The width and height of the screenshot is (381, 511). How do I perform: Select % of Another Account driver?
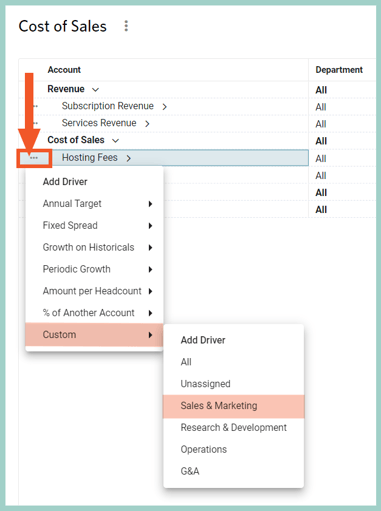pos(94,313)
